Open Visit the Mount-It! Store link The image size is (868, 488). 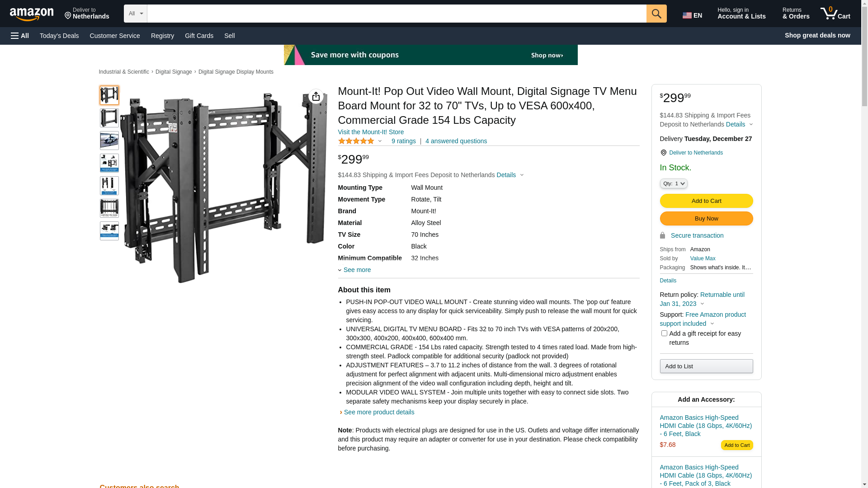point(371,132)
